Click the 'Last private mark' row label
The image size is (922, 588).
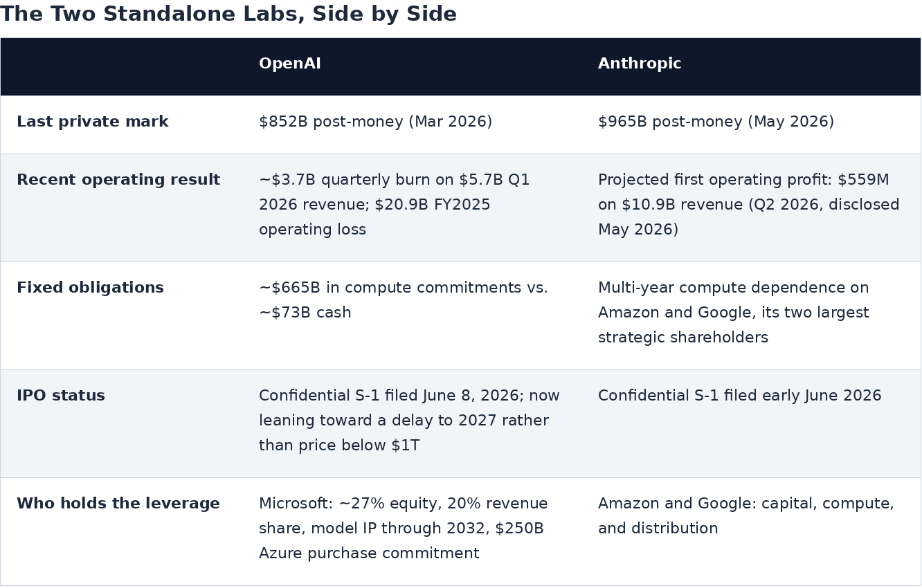93,122
